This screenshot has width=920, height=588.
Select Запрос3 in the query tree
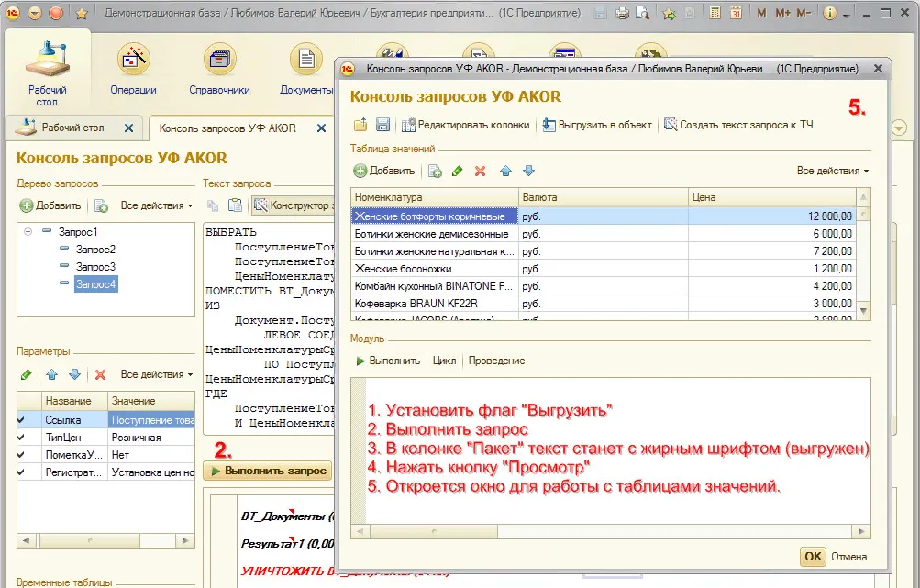[94, 267]
